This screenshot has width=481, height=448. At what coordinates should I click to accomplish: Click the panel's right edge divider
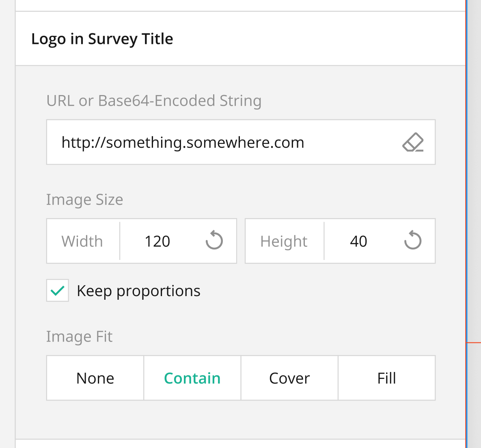[x=466, y=223]
